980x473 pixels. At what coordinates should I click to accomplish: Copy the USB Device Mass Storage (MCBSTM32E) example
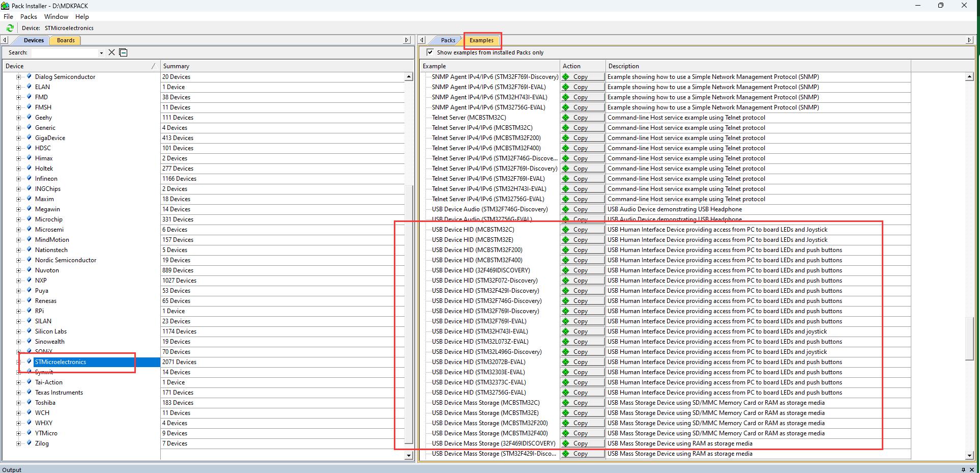point(583,413)
